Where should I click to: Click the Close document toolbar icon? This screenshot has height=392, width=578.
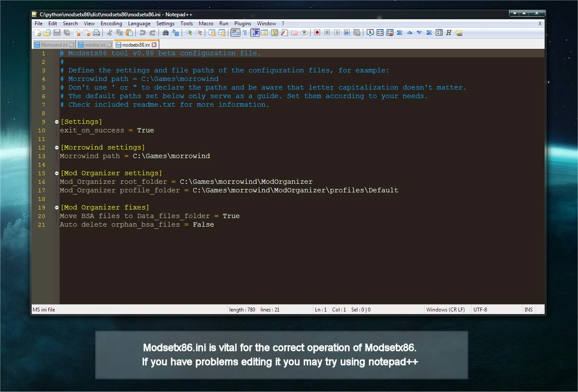coord(77,33)
